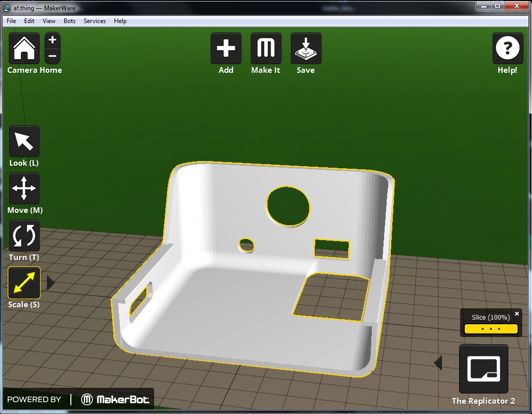Click the Add model icon
This screenshot has height=414, width=532.
click(226, 48)
